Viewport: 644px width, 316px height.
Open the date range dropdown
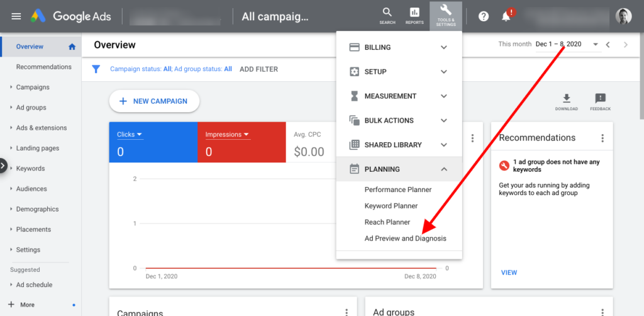(596, 45)
